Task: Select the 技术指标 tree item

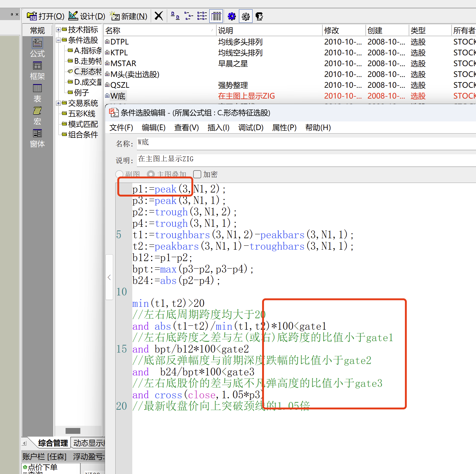Action: point(83,30)
